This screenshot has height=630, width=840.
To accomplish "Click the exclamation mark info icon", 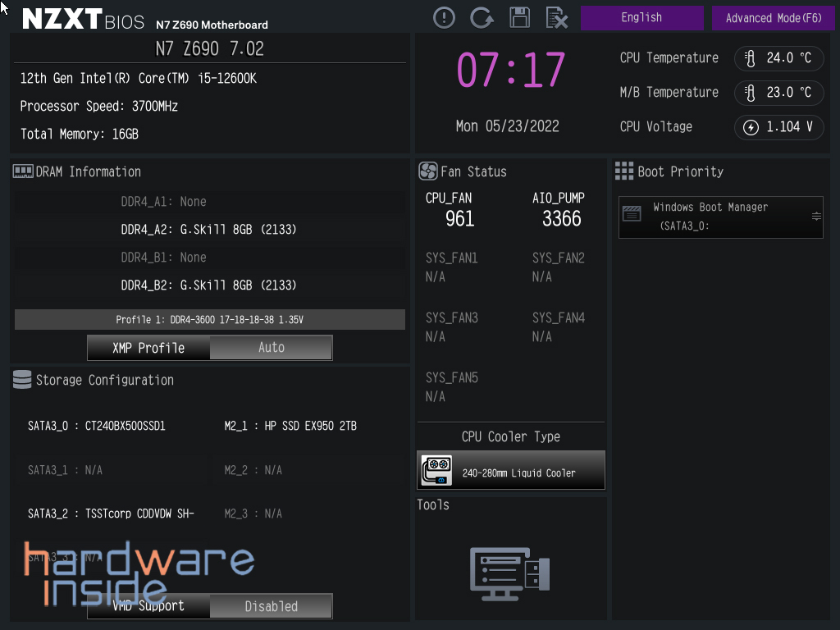I will point(444,17).
